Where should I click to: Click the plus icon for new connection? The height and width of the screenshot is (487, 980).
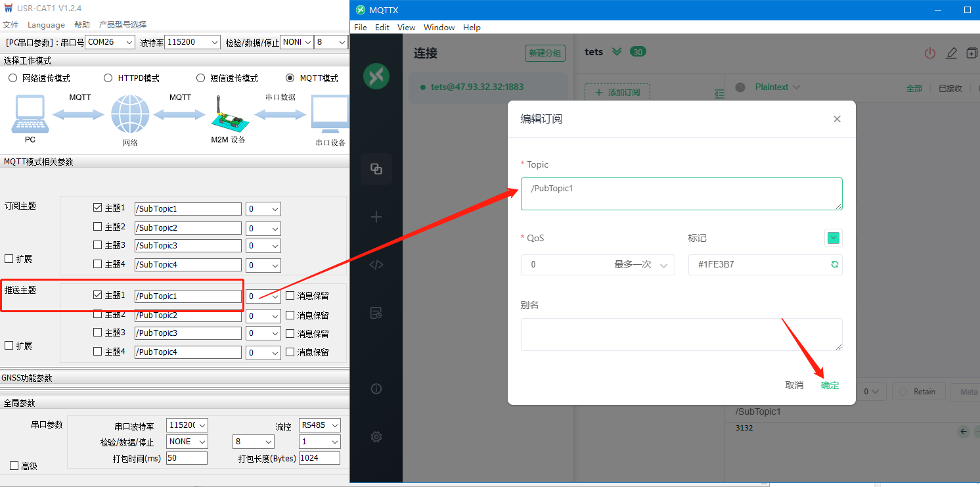(x=376, y=217)
